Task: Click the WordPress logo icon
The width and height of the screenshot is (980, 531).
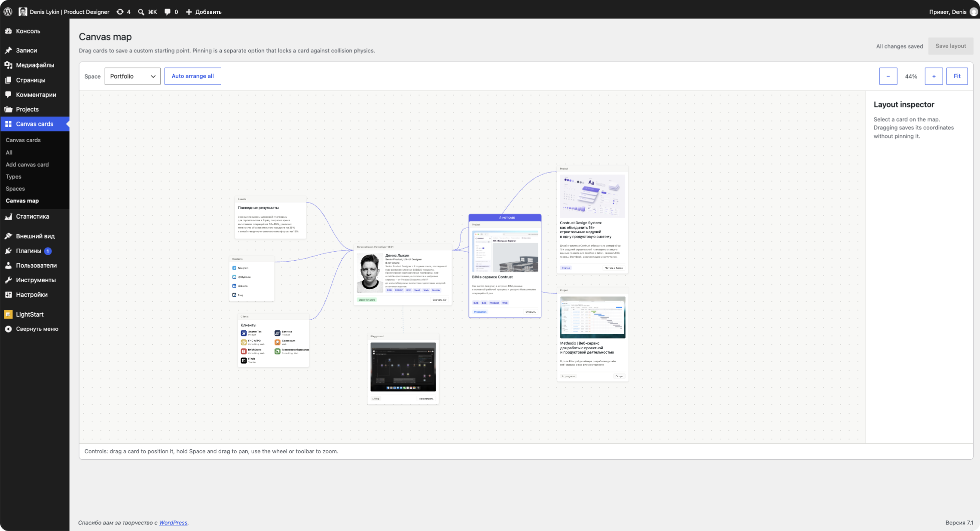Action: click(x=8, y=12)
